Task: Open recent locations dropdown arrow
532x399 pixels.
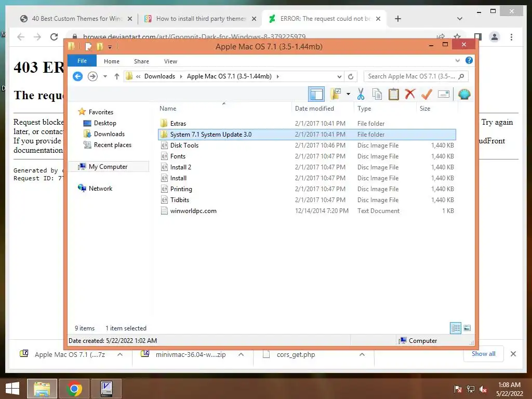Action: (x=105, y=76)
